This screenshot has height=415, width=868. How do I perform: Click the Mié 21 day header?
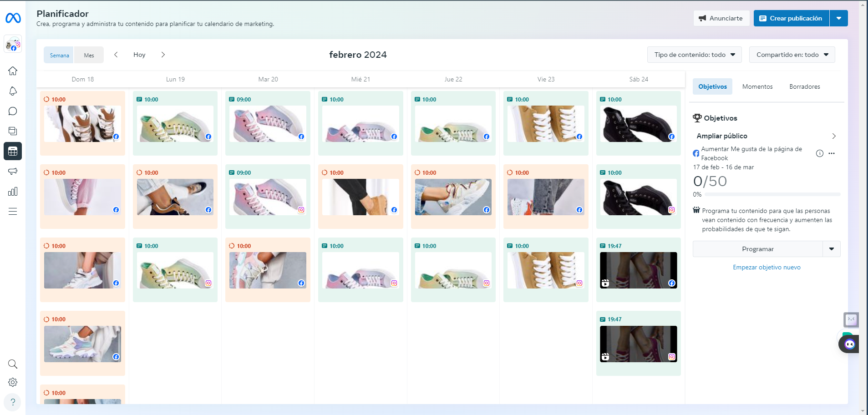[360, 79]
